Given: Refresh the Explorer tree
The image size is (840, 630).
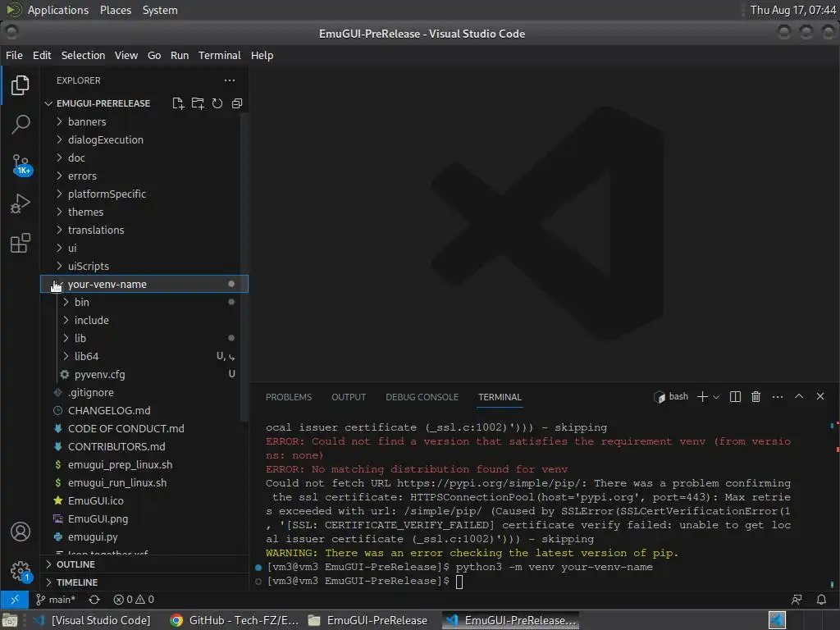Looking at the screenshot, I should [x=217, y=103].
